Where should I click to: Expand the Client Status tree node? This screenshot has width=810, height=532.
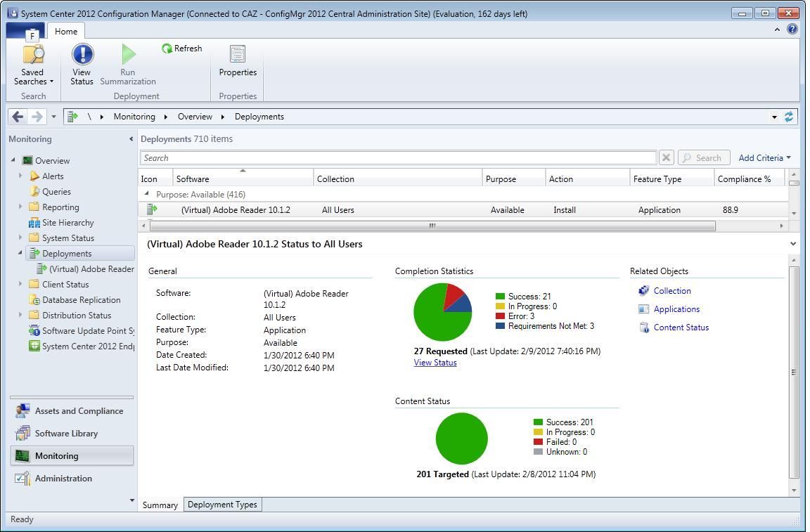[20, 284]
